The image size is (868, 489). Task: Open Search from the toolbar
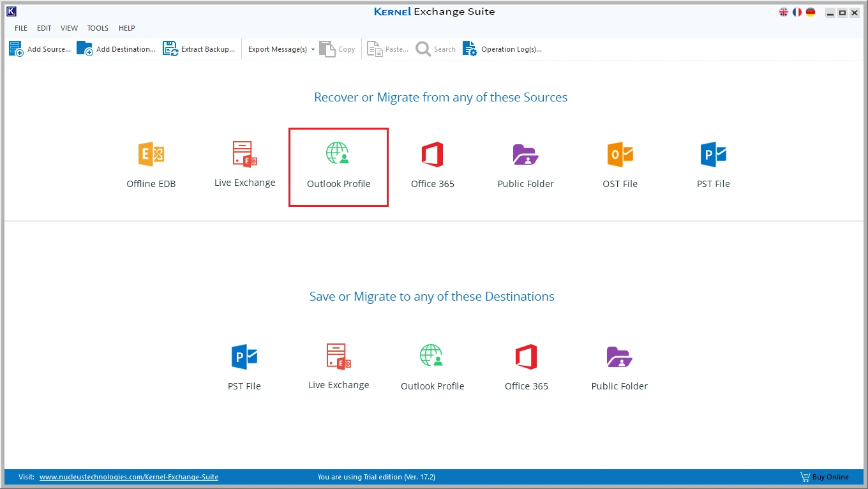coord(436,49)
